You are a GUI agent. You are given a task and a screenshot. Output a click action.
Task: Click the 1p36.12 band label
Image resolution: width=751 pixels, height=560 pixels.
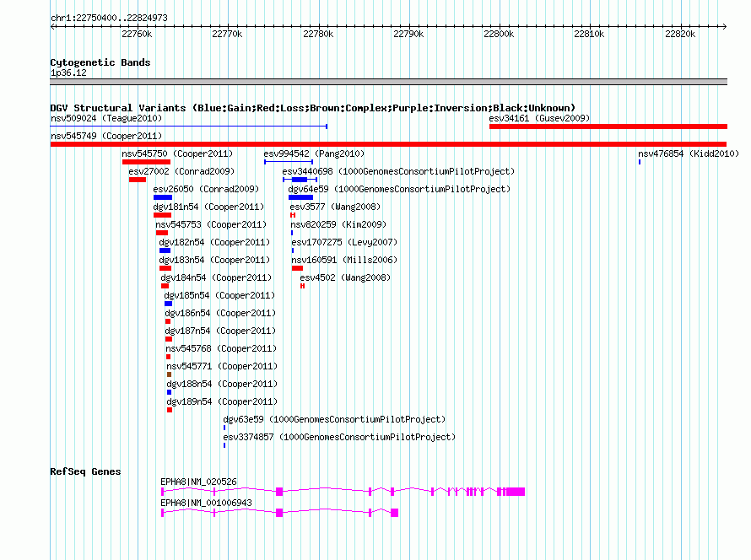point(68,73)
